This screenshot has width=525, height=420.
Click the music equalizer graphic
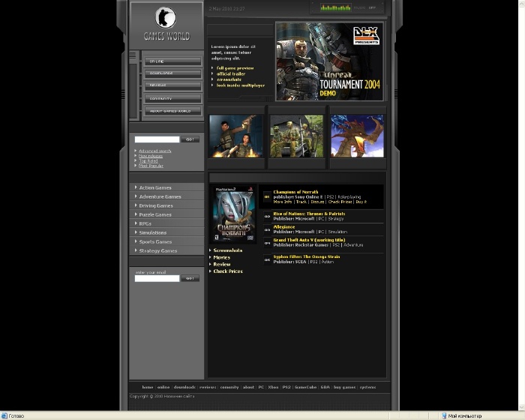coord(336,7)
